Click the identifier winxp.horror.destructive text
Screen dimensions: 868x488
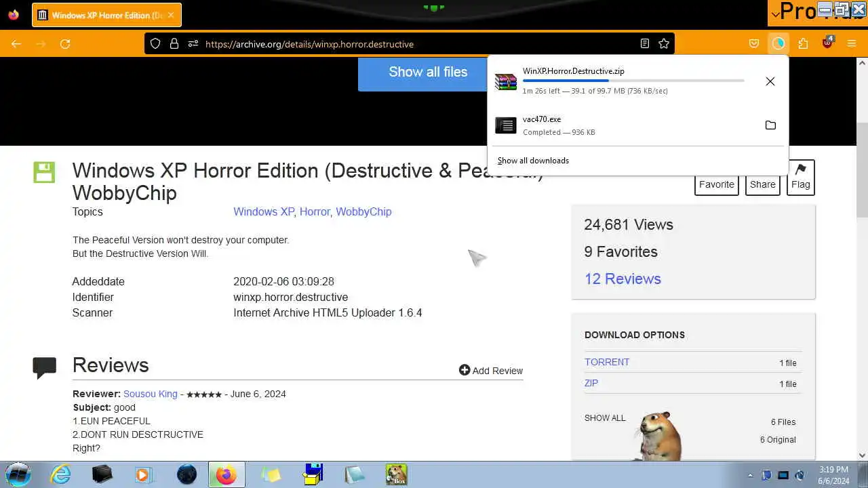click(290, 297)
